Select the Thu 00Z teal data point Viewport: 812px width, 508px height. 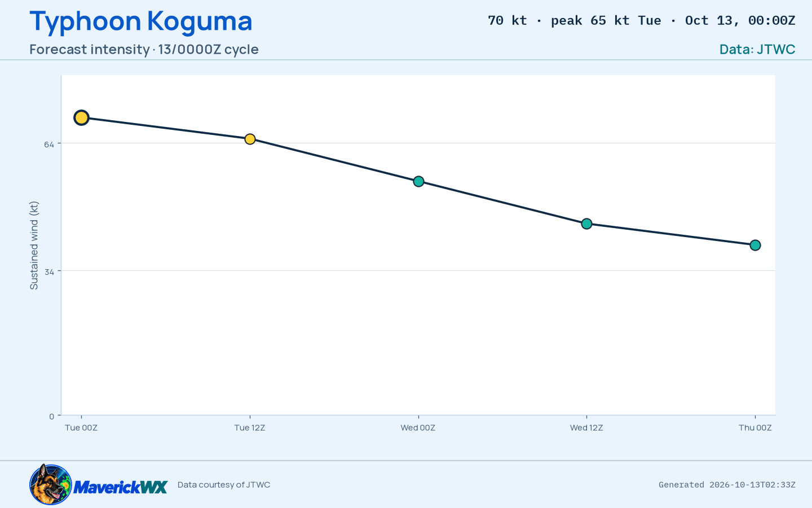coord(755,245)
